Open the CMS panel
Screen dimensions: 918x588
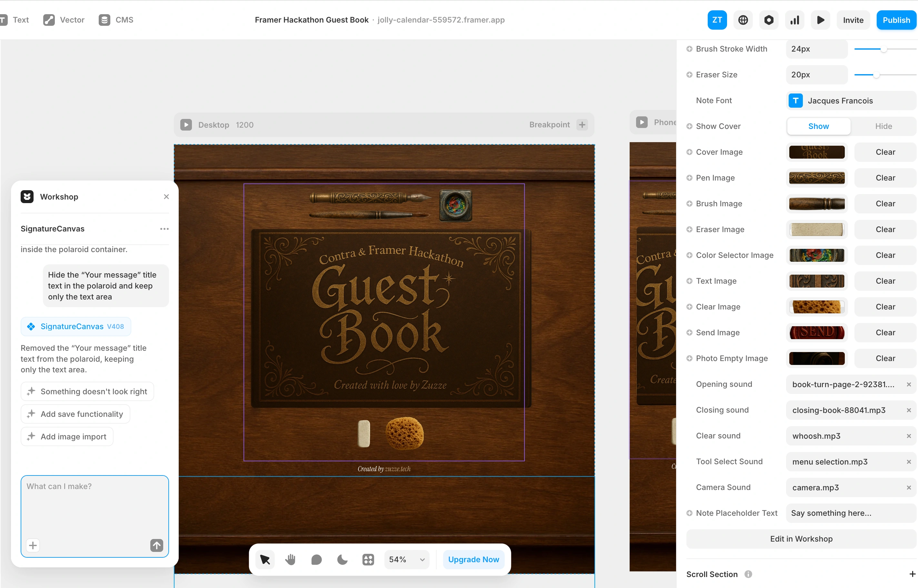coord(116,20)
